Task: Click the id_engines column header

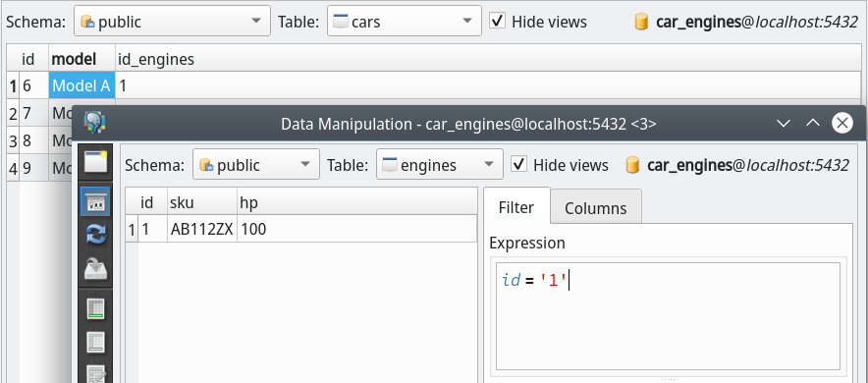Action: pyautogui.click(x=156, y=59)
